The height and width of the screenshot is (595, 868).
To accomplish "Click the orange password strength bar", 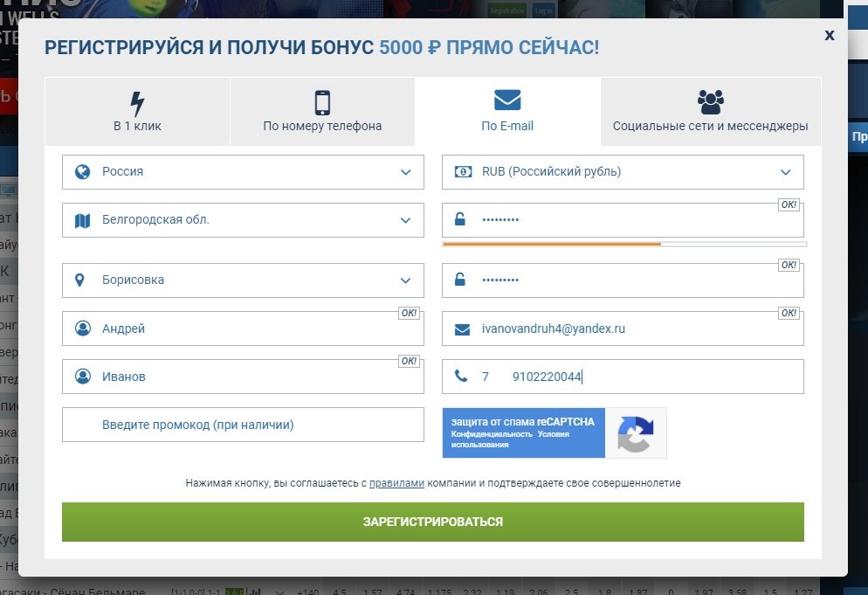I will (552, 244).
